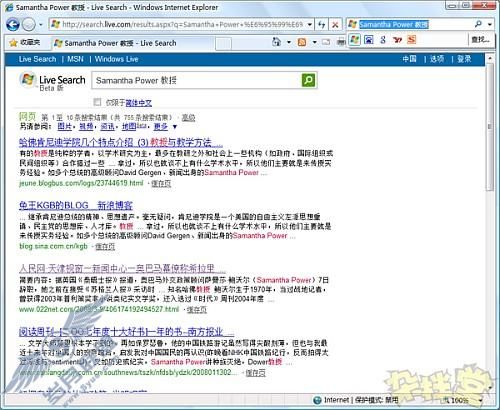This screenshot has width=500, height=410.
Task: Open the 选项 options link
Action: tap(437, 59)
